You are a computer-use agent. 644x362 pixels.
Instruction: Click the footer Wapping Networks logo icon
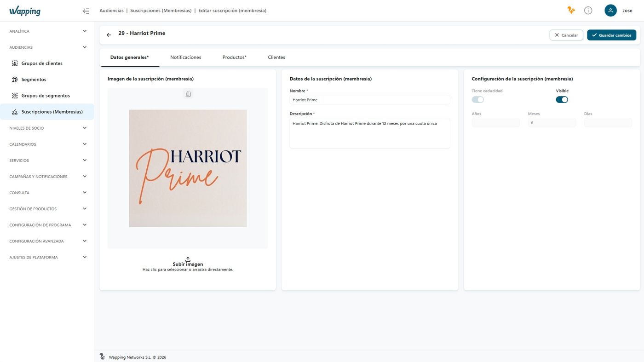(x=102, y=356)
